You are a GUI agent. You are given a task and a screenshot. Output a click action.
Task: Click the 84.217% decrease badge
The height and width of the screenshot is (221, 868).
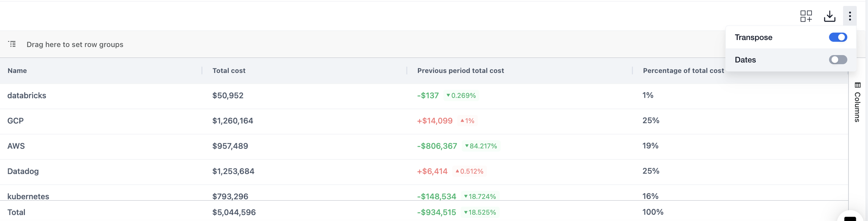click(x=481, y=146)
